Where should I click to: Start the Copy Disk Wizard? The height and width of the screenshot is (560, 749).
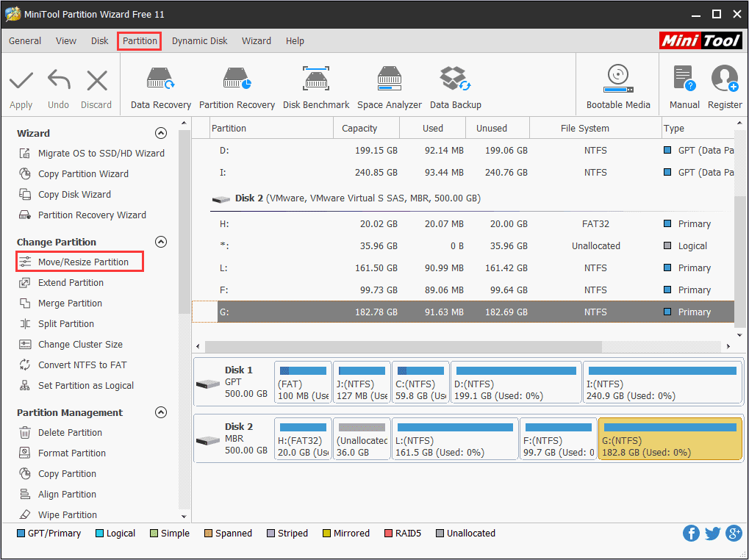click(x=65, y=194)
